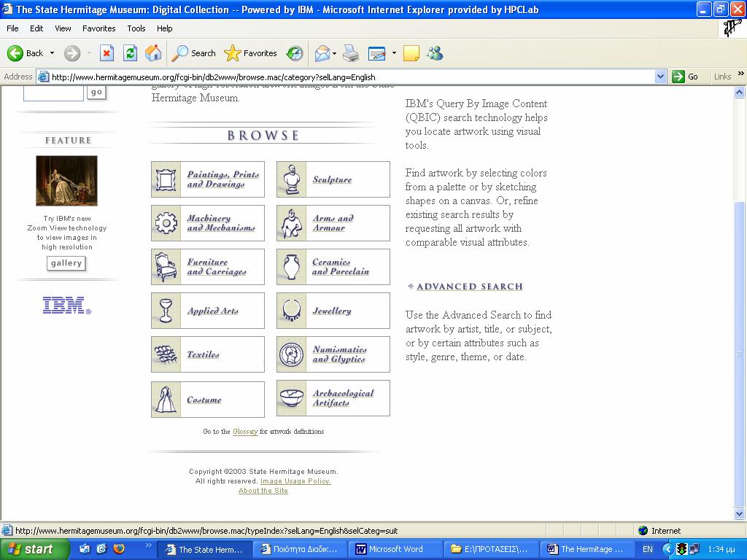Open the History clock icon

tap(295, 52)
